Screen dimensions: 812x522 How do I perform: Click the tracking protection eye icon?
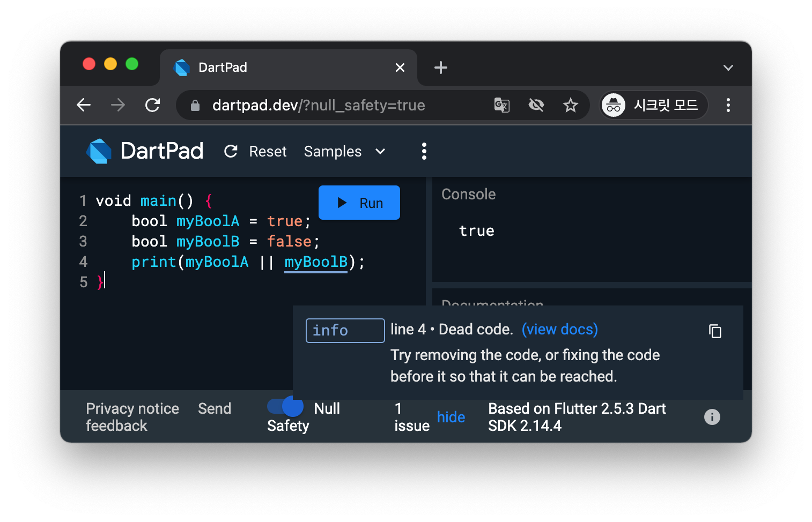tap(536, 105)
